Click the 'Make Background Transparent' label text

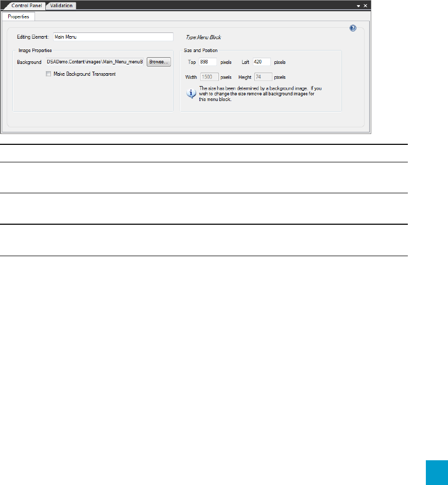pyautogui.click(x=84, y=74)
